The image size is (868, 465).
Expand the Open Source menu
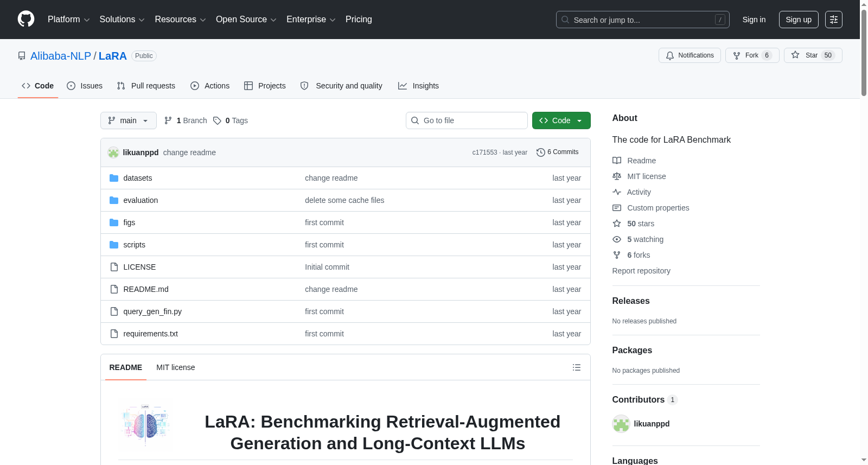[246, 20]
